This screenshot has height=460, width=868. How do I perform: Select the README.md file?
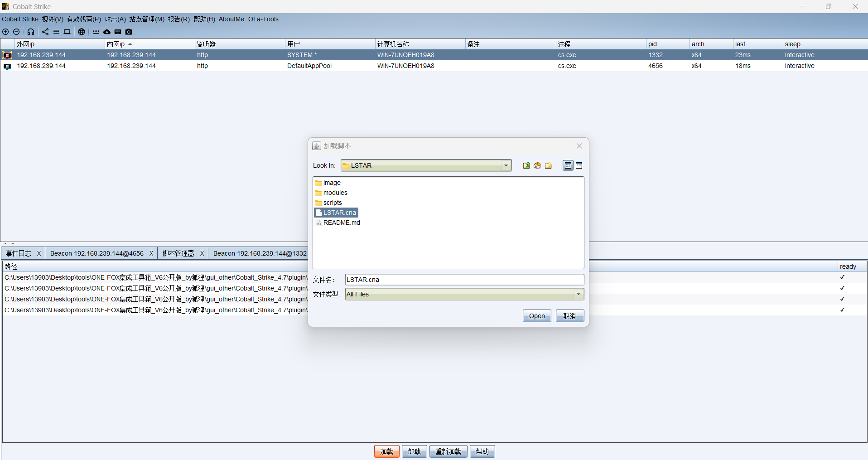tap(338, 223)
